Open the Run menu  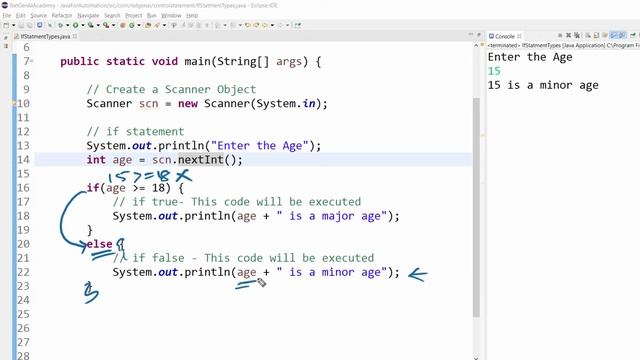click(x=151, y=16)
